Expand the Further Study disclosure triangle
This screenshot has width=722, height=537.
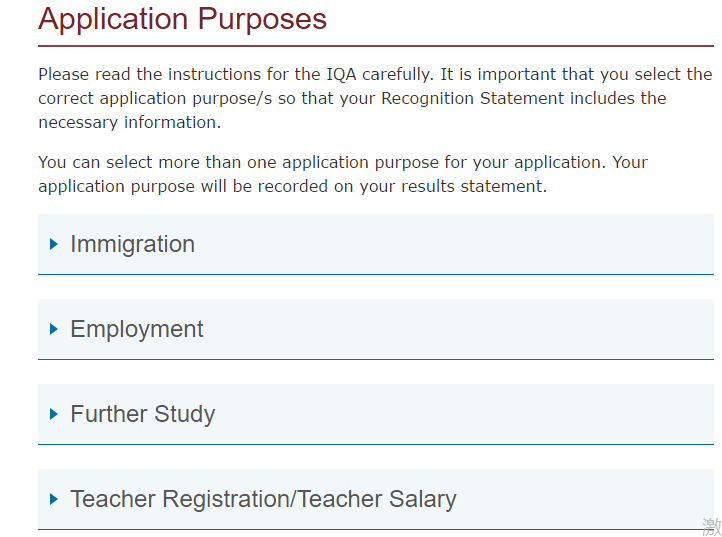54,414
